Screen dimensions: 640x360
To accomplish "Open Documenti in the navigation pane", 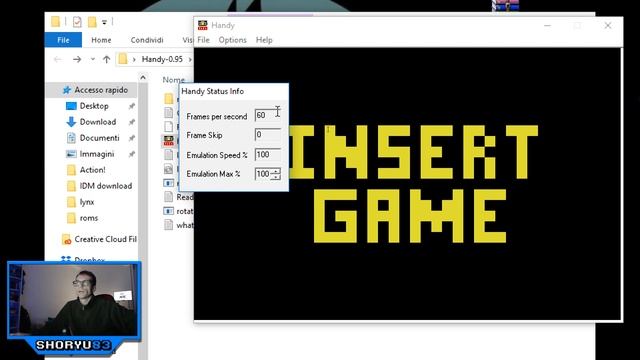I will tap(99, 138).
